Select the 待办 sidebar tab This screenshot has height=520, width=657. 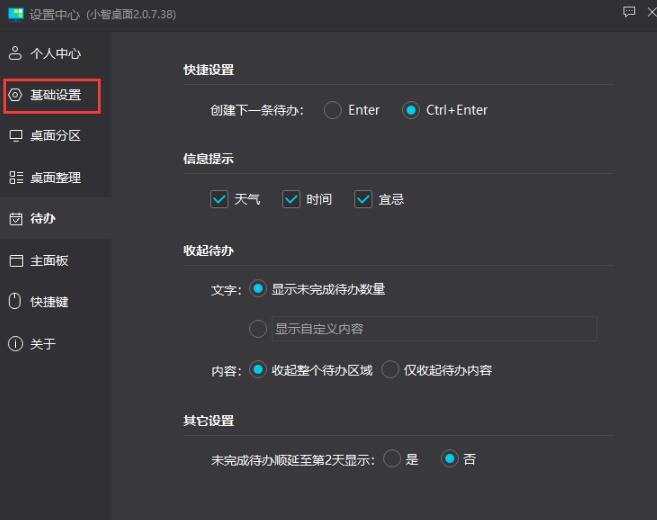click(x=56, y=218)
